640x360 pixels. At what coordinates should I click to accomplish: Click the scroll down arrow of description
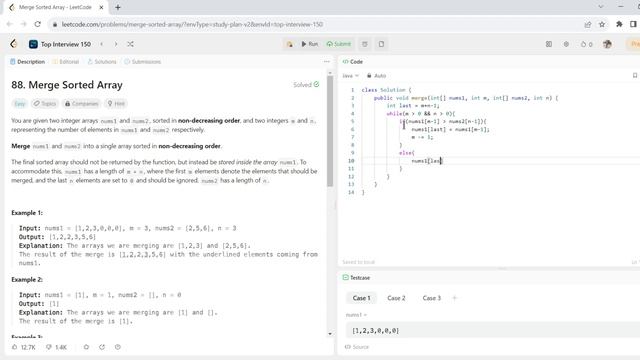(x=330, y=334)
